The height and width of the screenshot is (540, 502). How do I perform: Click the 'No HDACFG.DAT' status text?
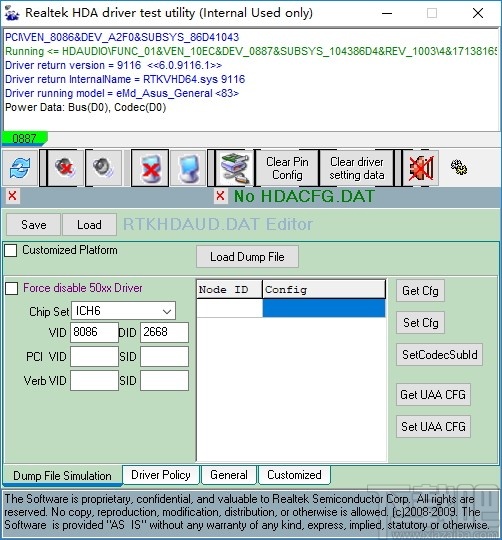click(304, 196)
